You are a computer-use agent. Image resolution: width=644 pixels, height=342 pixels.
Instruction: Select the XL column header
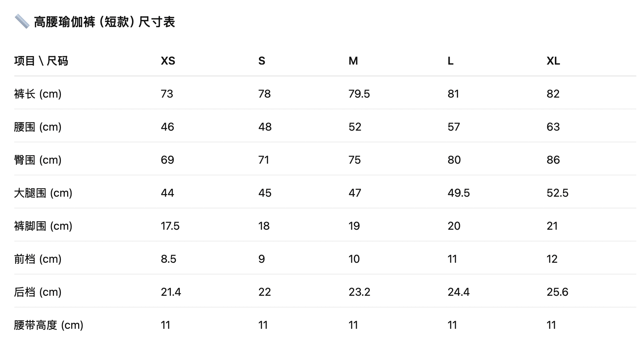553,61
